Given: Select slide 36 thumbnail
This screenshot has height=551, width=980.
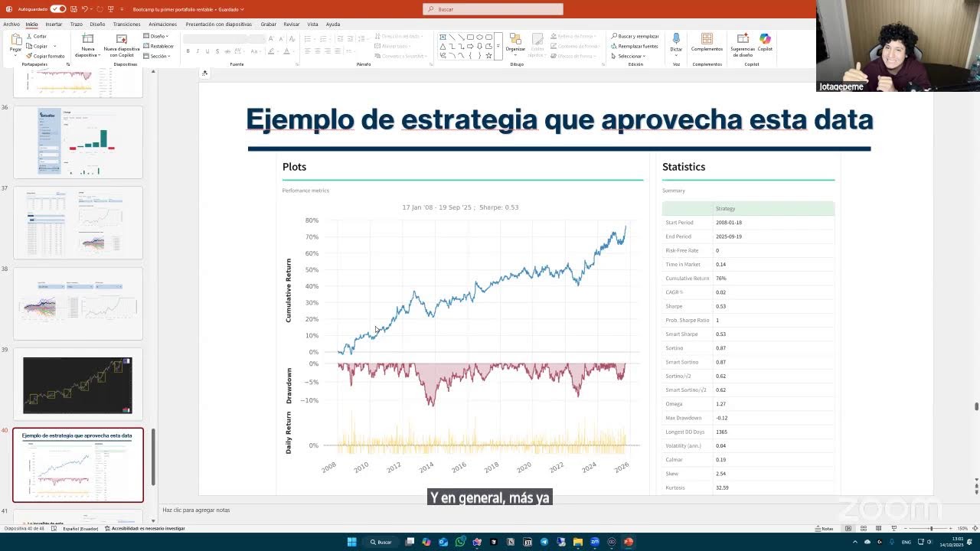Looking at the screenshot, I should [x=78, y=142].
